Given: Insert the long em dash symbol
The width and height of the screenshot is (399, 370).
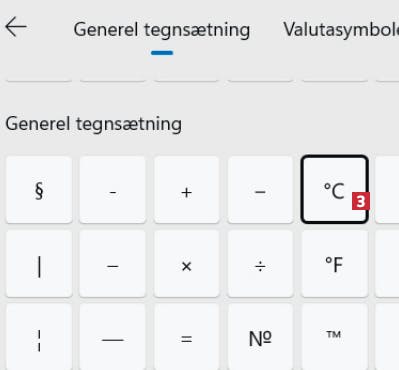Looking at the screenshot, I should [x=113, y=337].
